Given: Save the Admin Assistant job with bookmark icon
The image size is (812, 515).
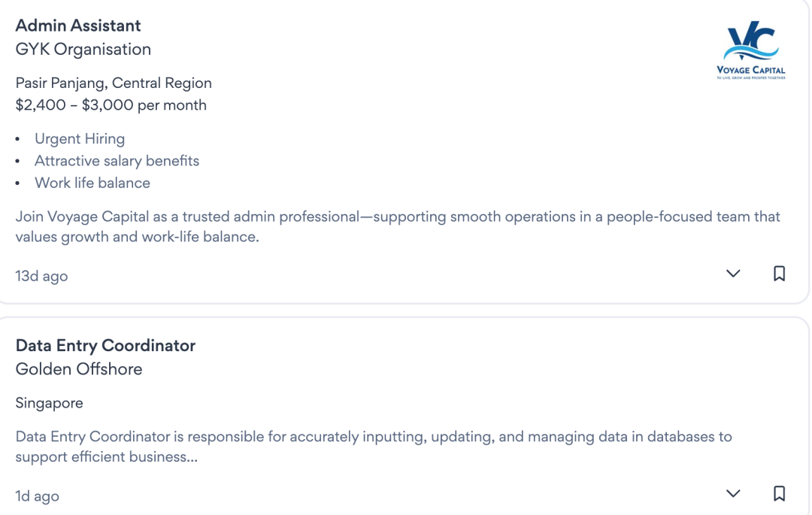Looking at the screenshot, I should 779,274.
